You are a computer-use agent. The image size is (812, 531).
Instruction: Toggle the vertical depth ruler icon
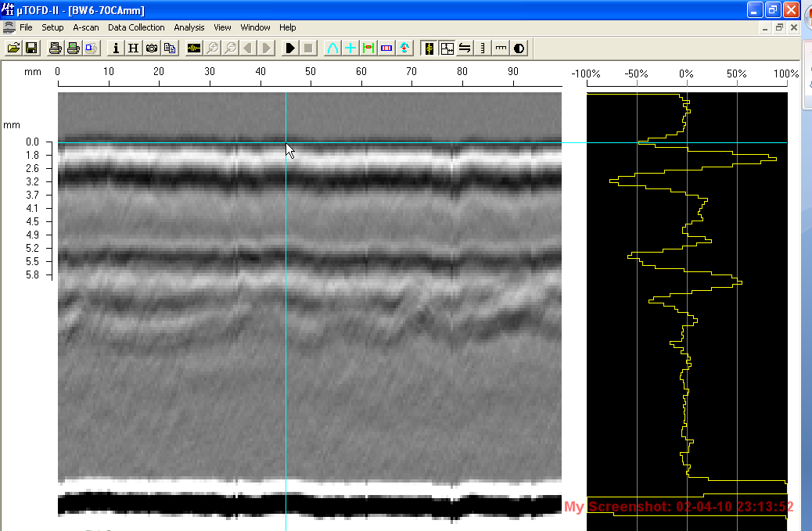click(x=483, y=48)
